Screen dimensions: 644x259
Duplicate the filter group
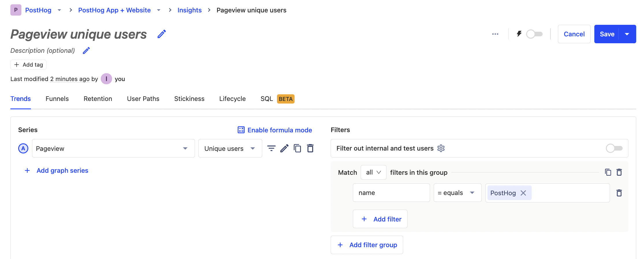[608, 172]
